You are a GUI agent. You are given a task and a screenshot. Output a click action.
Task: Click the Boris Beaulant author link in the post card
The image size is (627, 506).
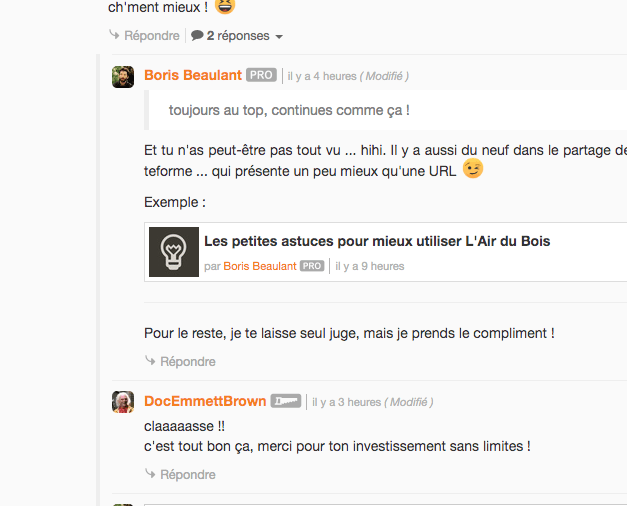(x=260, y=266)
